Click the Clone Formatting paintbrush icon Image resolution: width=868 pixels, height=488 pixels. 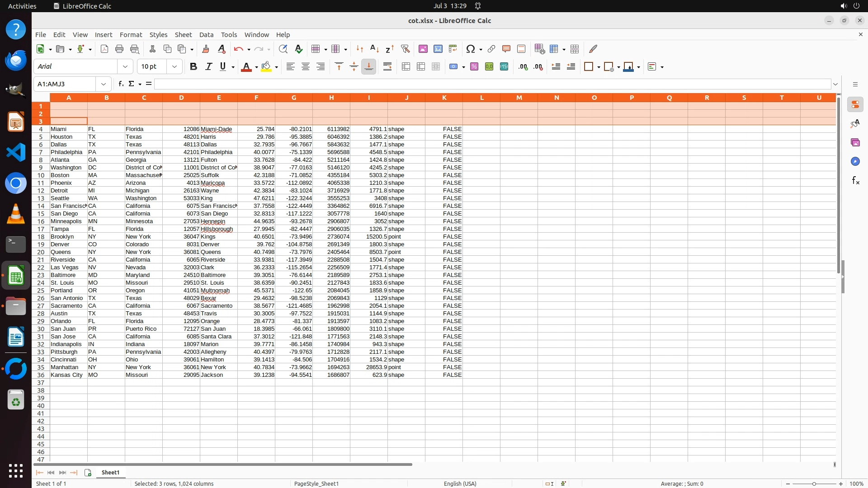[x=206, y=49]
